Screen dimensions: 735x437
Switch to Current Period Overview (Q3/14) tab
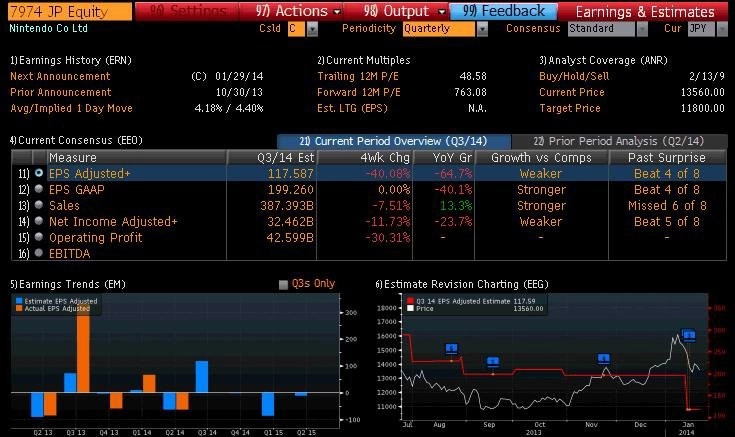click(x=394, y=141)
